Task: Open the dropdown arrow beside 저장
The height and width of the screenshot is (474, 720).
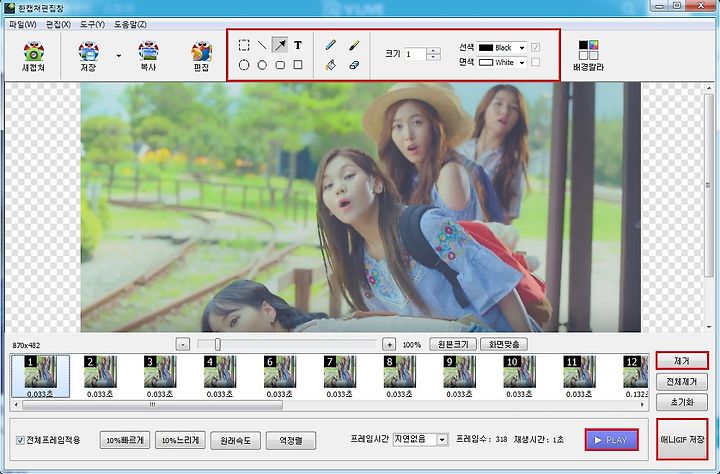Action: [x=119, y=56]
